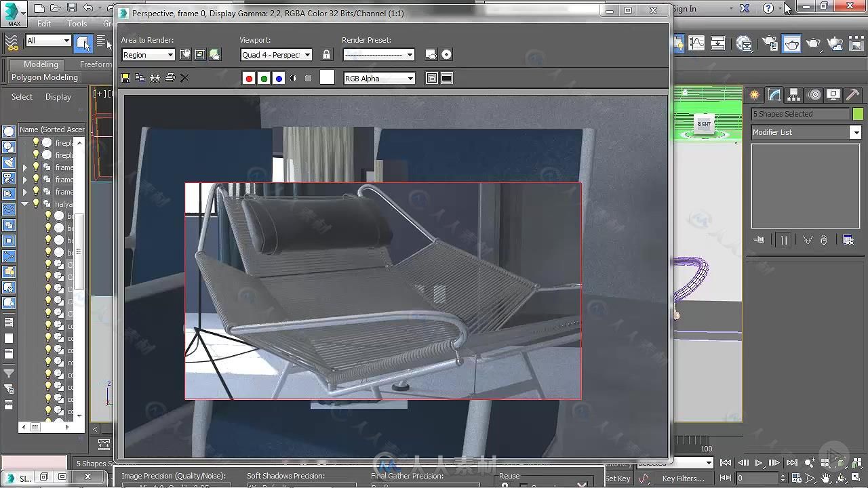Open the Tools menu
Viewport: 868px width, 488px height.
pyautogui.click(x=77, y=23)
